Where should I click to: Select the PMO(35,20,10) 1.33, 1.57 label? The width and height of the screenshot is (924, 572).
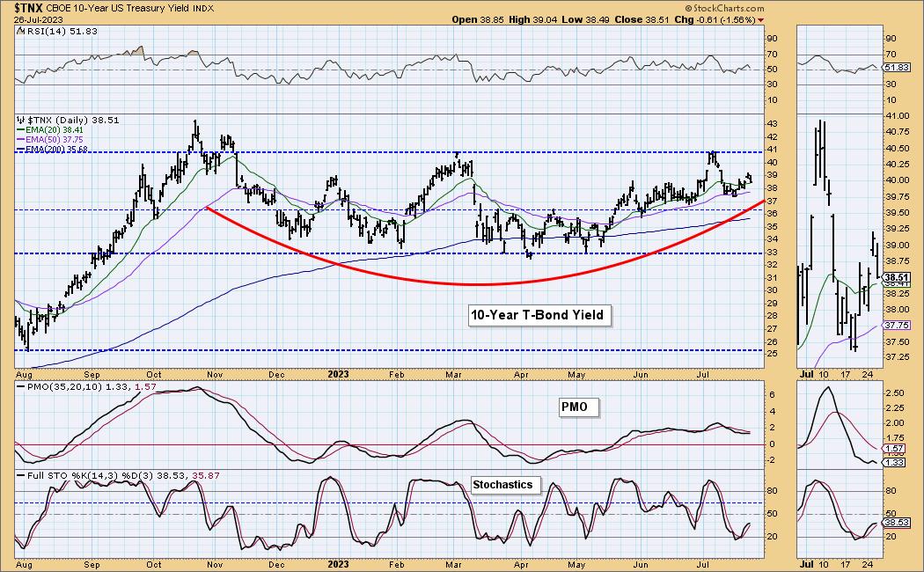click(86, 387)
